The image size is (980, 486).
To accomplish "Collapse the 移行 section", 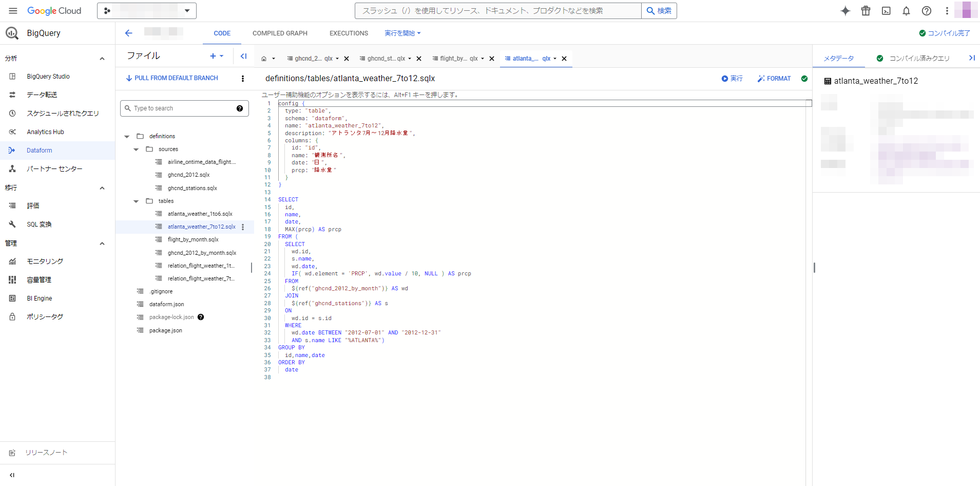I will (102, 188).
